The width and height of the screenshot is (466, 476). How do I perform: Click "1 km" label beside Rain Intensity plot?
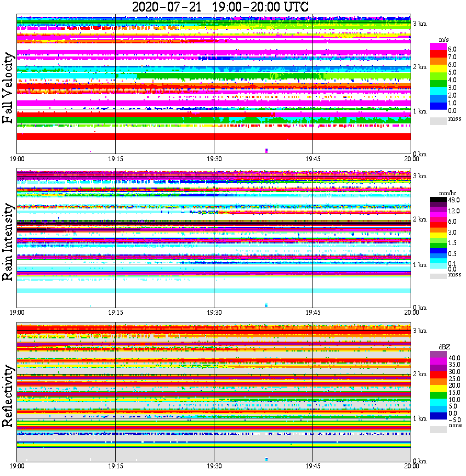[x=419, y=265]
